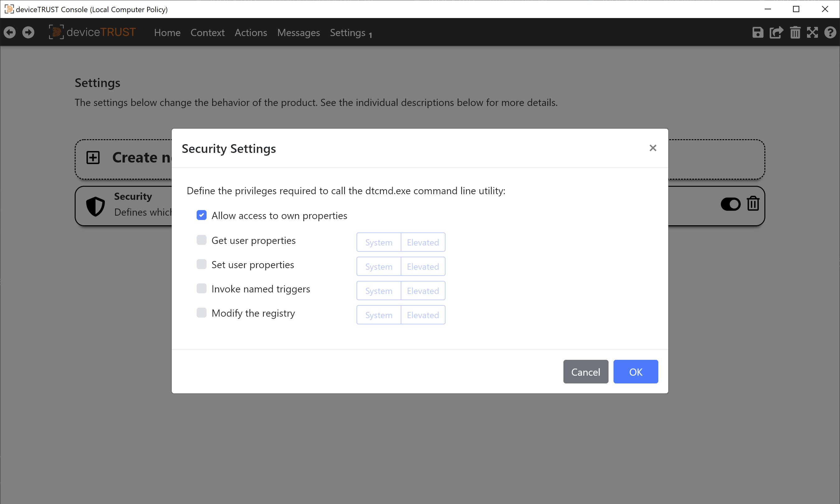840x504 pixels.
Task: Open the Settings menu
Action: pos(348,33)
